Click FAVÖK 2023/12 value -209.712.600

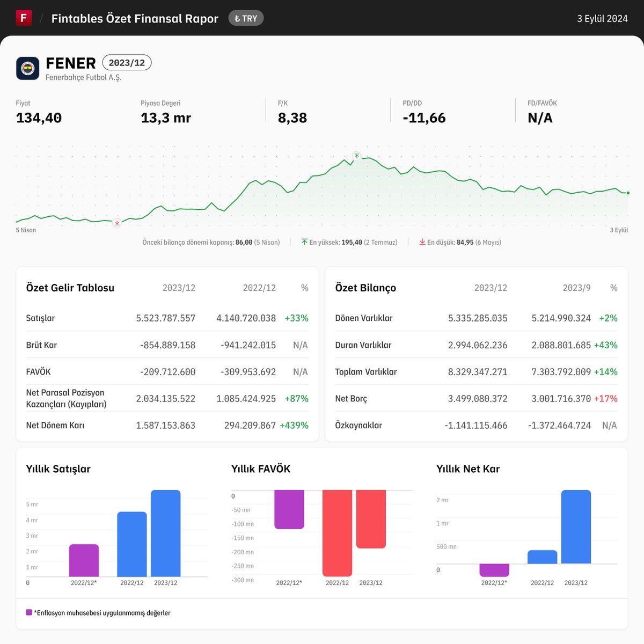click(168, 371)
